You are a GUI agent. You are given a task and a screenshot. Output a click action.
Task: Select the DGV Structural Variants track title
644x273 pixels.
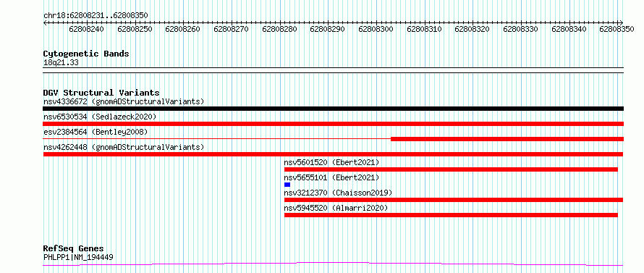click(x=101, y=93)
